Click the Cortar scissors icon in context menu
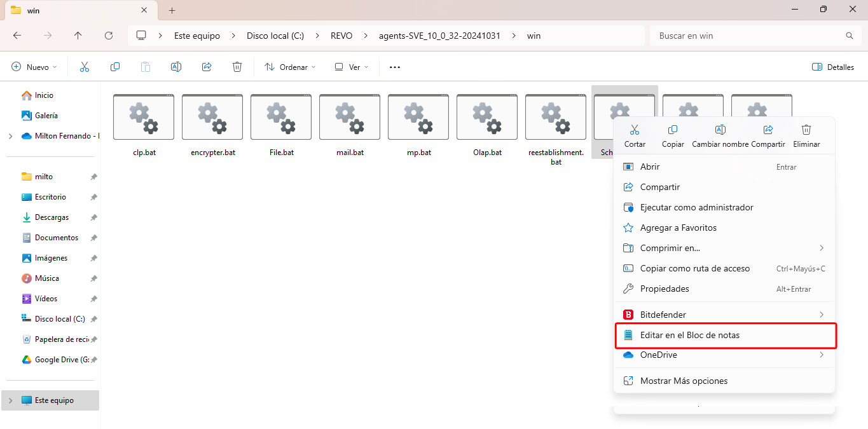The height and width of the screenshot is (429, 868). pyautogui.click(x=634, y=130)
